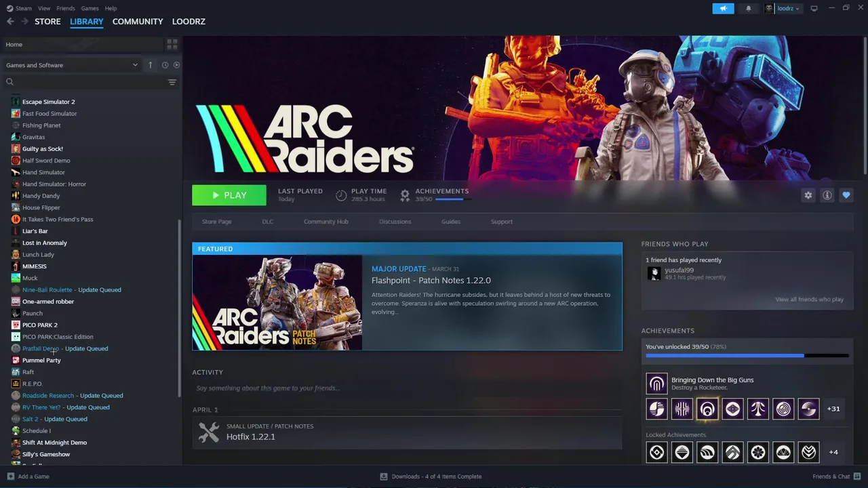868x488 pixels.
Task: Open advanced library filter options
Action: [172, 82]
